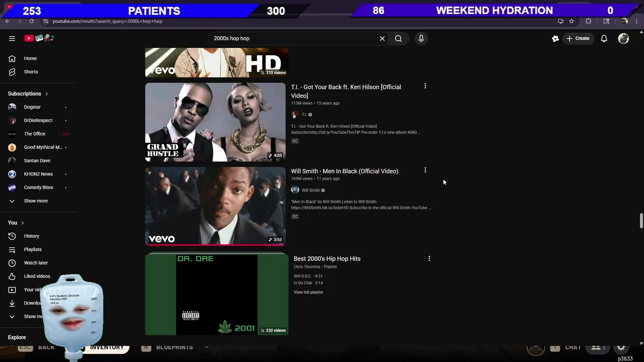Open the Dr. Dre 2001 playlist thumbnail
This screenshot has height=362, width=644.
216,294
